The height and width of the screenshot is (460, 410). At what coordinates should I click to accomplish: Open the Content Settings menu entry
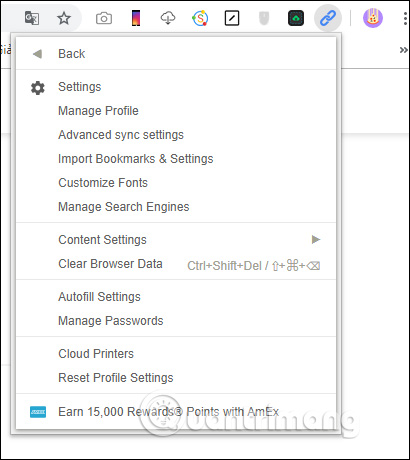pyautogui.click(x=176, y=240)
